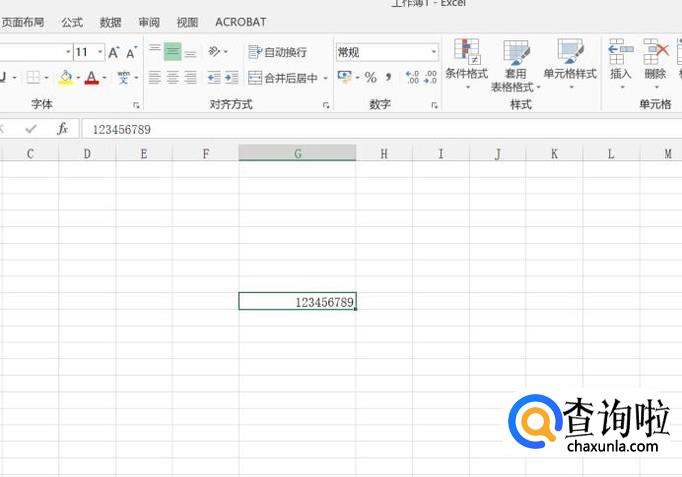Click the 删除 delete cells button
The image size is (682, 477).
click(655, 64)
